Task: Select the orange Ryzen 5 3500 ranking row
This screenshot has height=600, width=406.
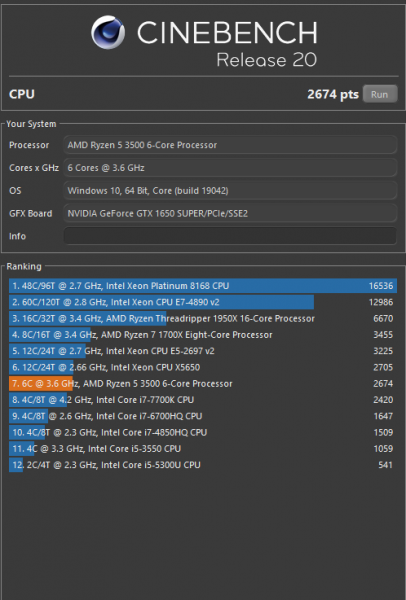Action: point(203,383)
